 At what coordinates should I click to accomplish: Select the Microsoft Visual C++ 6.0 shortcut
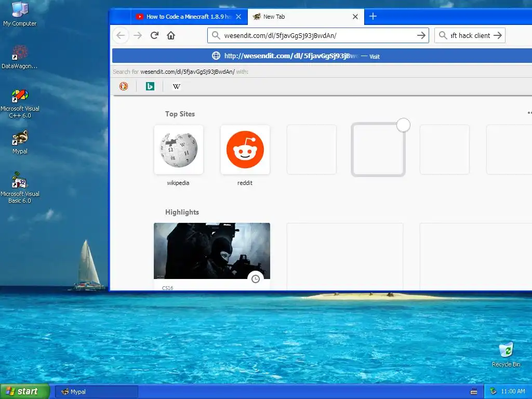20,103
